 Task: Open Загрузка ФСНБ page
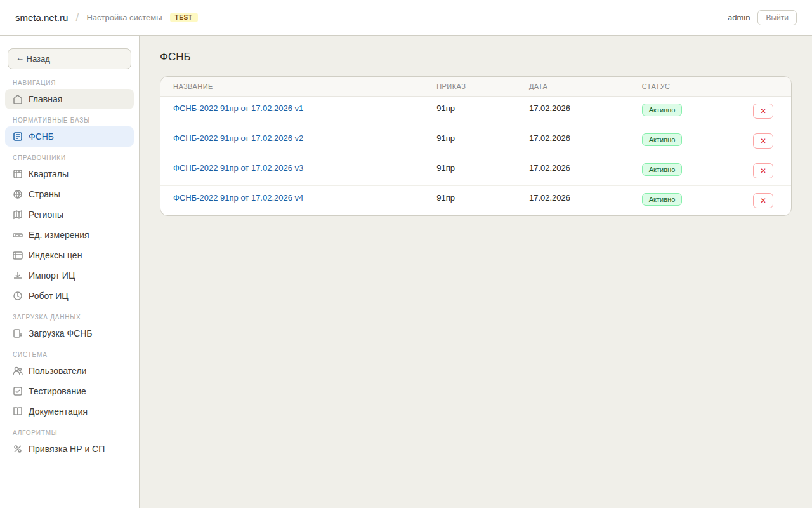pyautogui.click(x=60, y=333)
